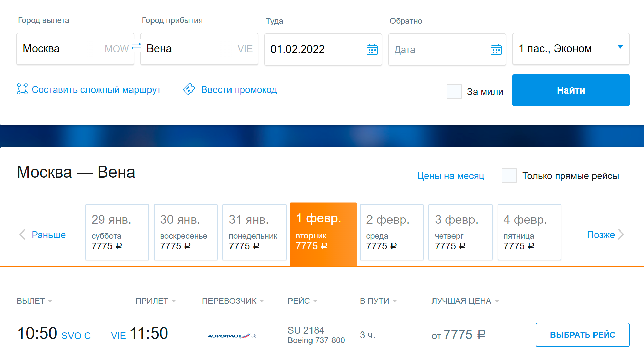
Task: Click the 3 ч. duration text
Action: [367, 335]
